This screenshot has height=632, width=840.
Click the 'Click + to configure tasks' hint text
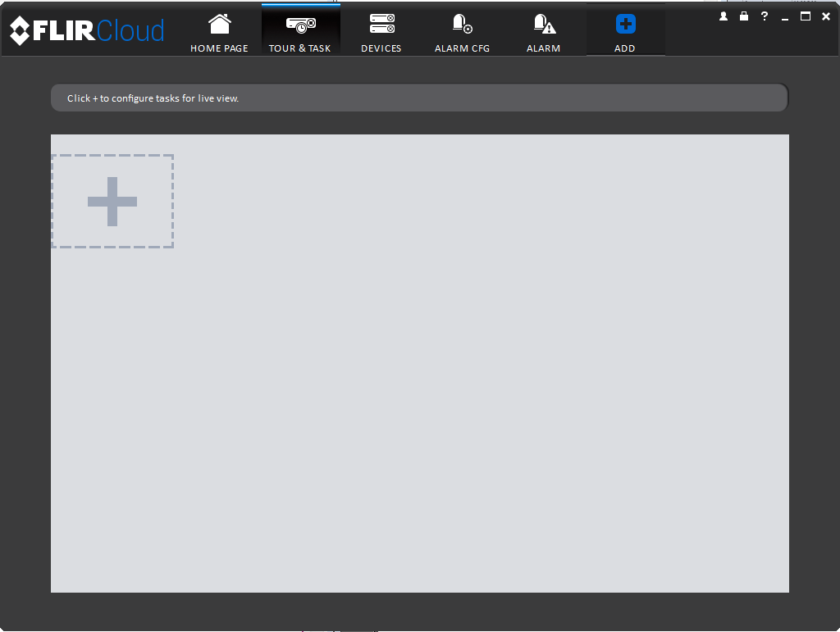[153, 98]
